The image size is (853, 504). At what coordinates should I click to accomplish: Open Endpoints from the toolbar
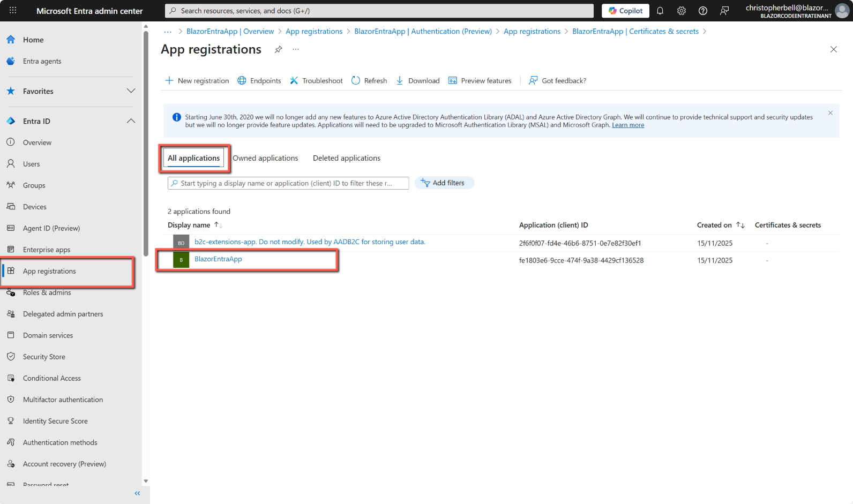click(x=259, y=81)
